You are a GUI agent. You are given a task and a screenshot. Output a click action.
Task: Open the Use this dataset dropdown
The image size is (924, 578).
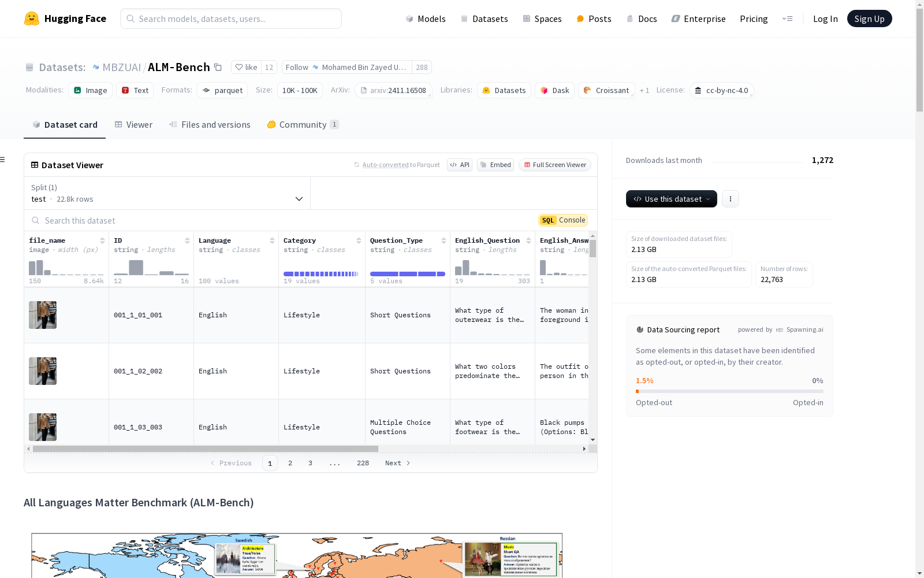(672, 199)
